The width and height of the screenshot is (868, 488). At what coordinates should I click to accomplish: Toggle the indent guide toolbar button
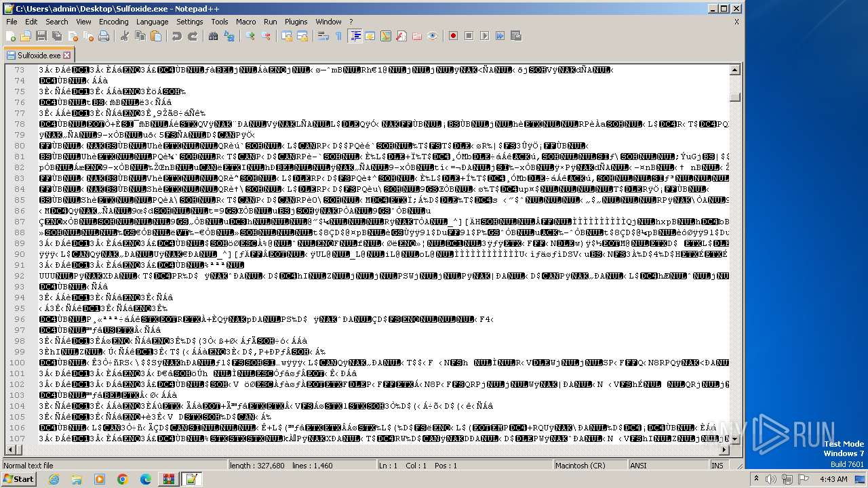click(354, 36)
